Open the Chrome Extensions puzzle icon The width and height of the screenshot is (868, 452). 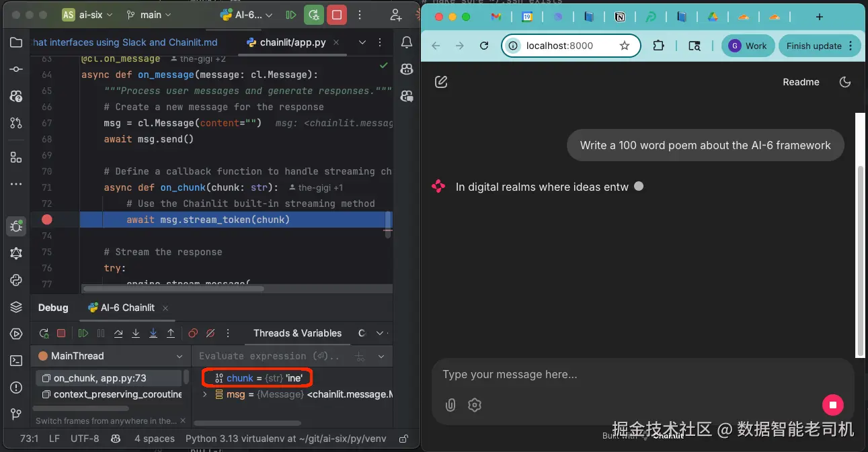pos(658,46)
